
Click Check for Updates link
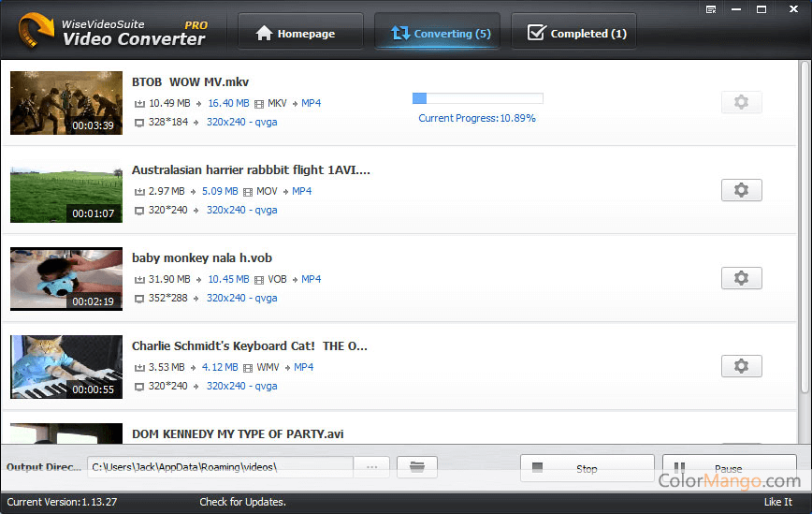click(x=241, y=503)
